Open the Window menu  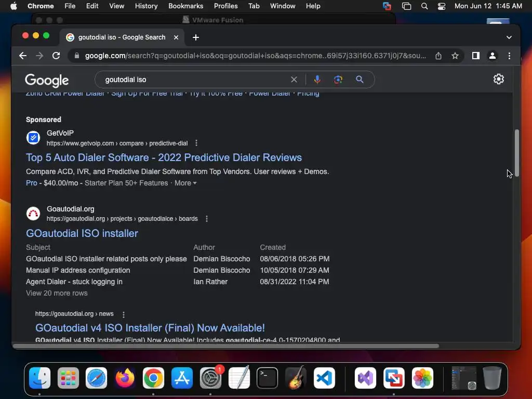[x=283, y=6]
